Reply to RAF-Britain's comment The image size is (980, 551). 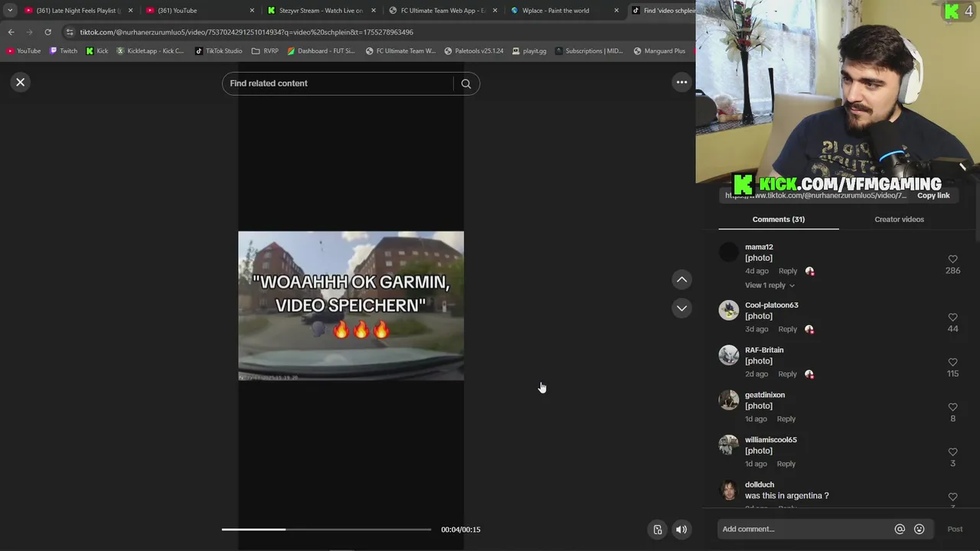point(788,374)
